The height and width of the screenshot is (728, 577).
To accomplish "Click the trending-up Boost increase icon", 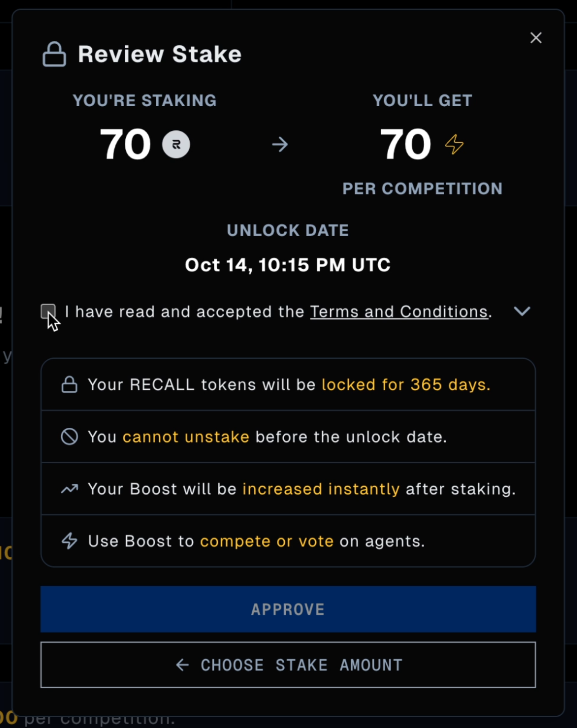I will (69, 489).
